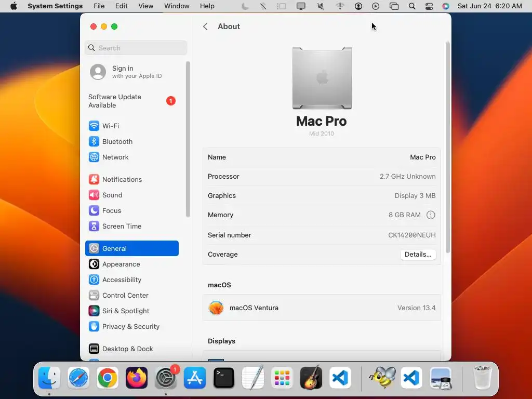Viewport: 532px width, 399px height.
Task: Click the muted sound menu bar icon
Action: (x=321, y=6)
